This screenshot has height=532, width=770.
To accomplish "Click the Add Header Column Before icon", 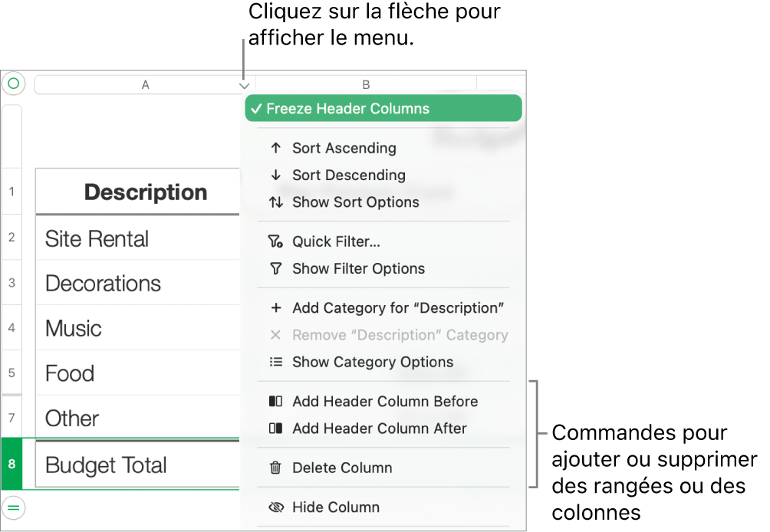I will tap(275, 401).
